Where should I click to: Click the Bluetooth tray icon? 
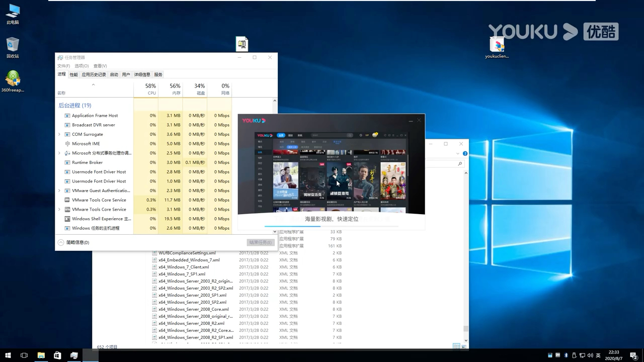(x=566, y=355)
